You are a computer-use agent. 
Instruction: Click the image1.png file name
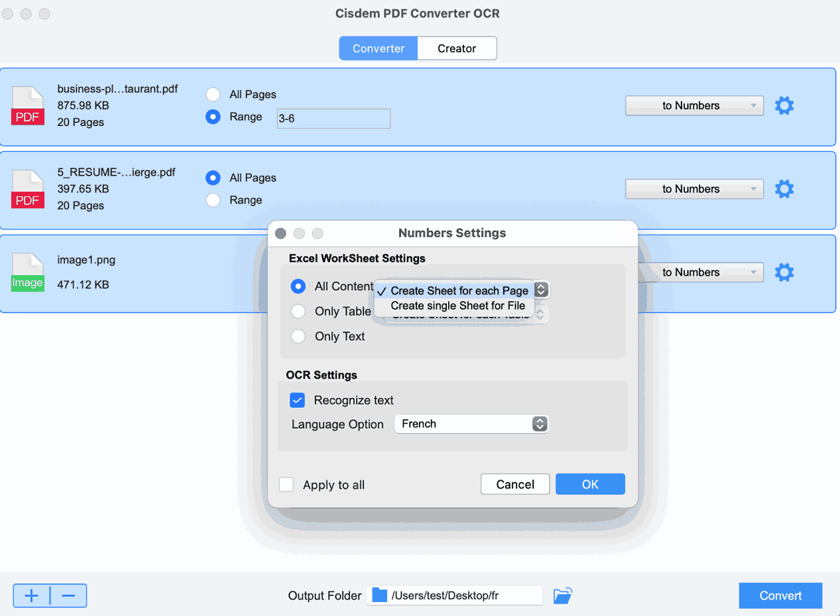(x=86, y=260)
